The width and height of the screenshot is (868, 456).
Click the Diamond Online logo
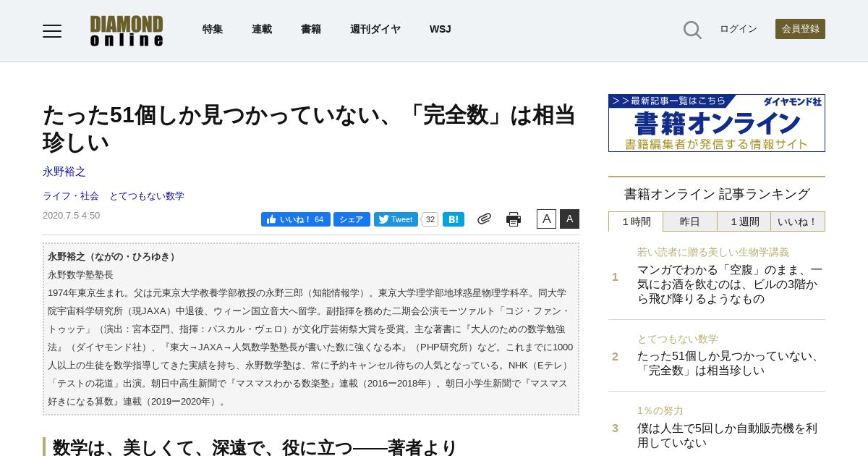[127, 30]
